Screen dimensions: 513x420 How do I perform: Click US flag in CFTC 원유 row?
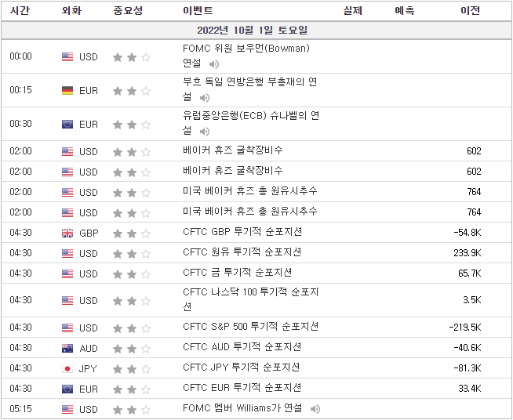click(x=67, y=253)
